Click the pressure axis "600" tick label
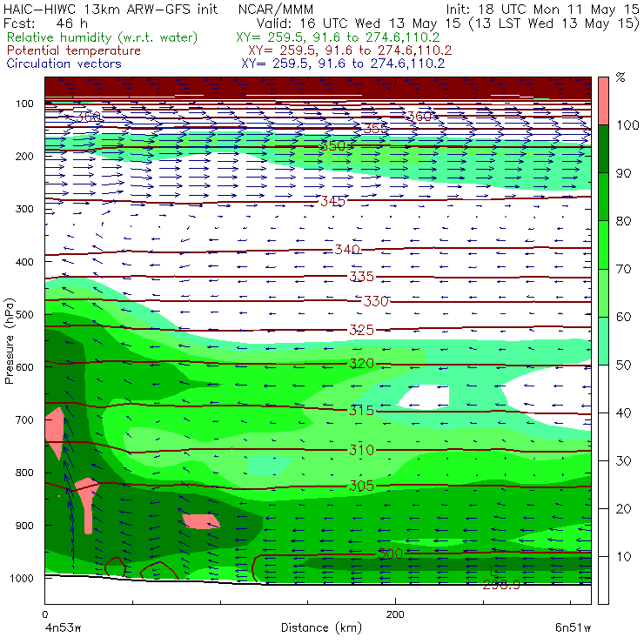This screenshot has height=644, width=644. [24, 367]
